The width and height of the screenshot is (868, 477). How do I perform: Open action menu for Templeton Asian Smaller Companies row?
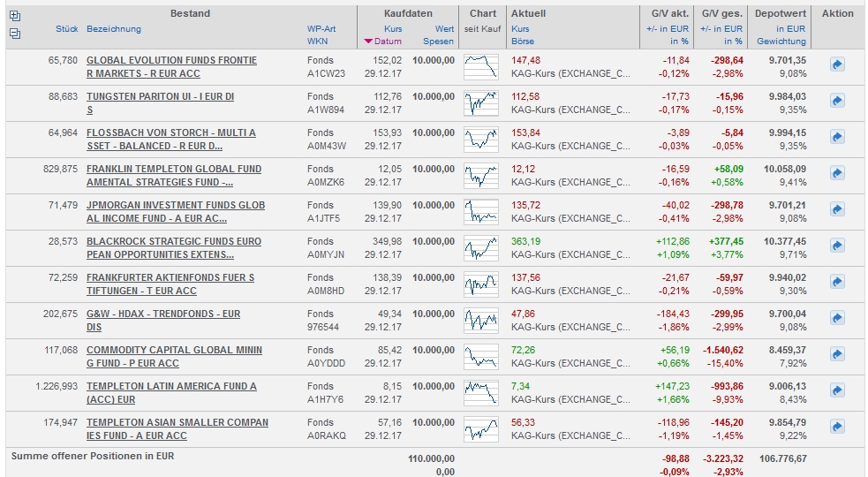(x=837, y=427)
